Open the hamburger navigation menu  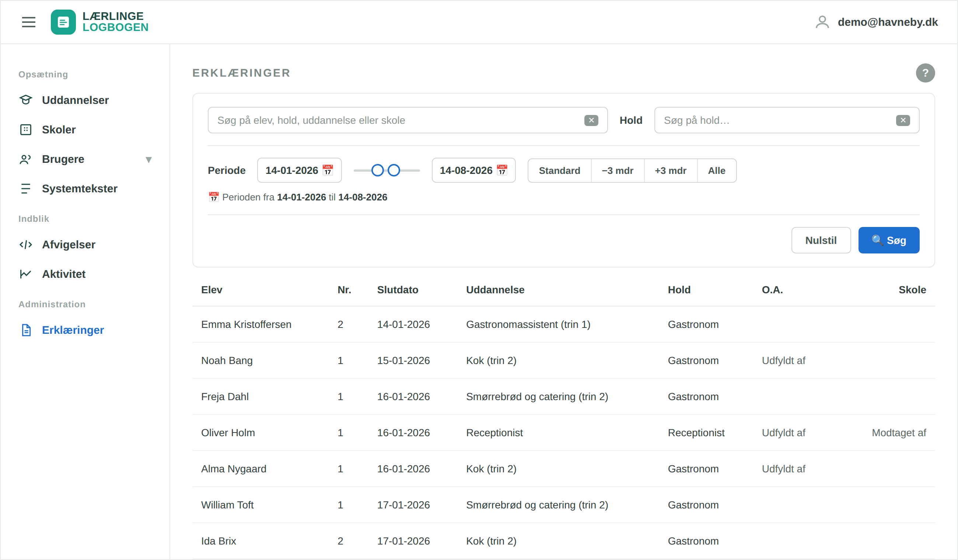[28, 22]
